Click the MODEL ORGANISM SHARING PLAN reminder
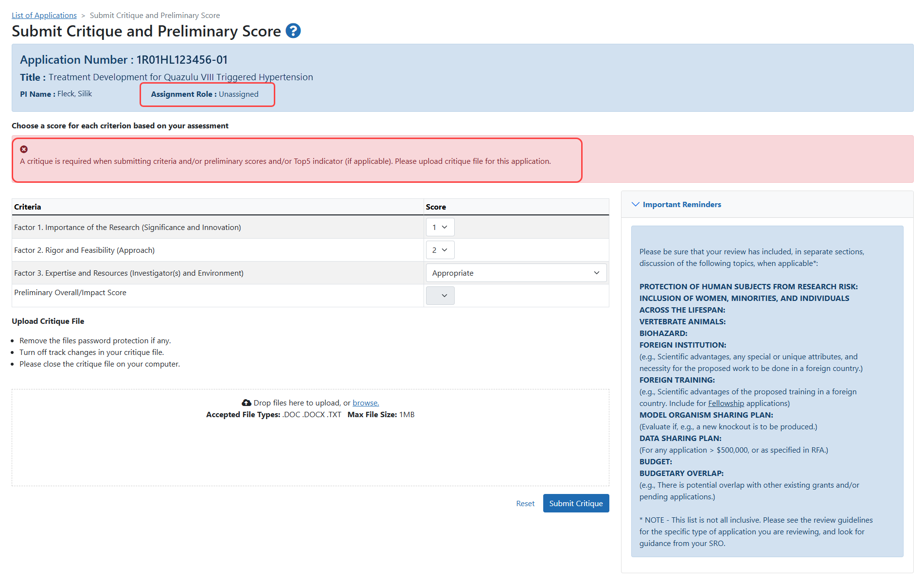Image resolution: width=924 pixels, height=581 pixels. [706, 415]
